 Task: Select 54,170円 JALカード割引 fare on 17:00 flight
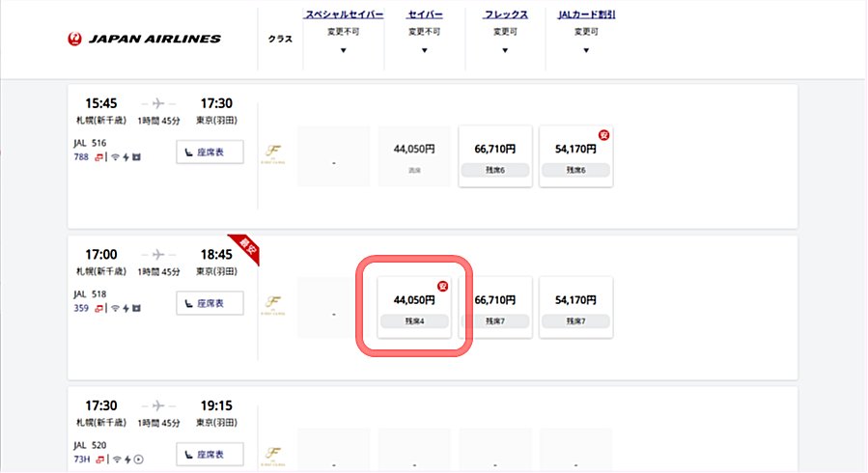click(575, 307)
